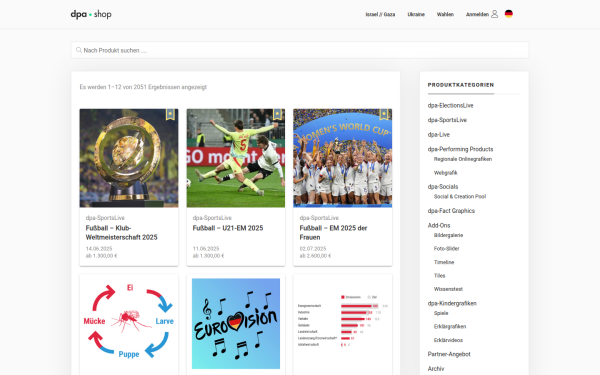The height and width of the screenshot is (375, 600).
Task: Select Add-Ons category
Action: 439,225
